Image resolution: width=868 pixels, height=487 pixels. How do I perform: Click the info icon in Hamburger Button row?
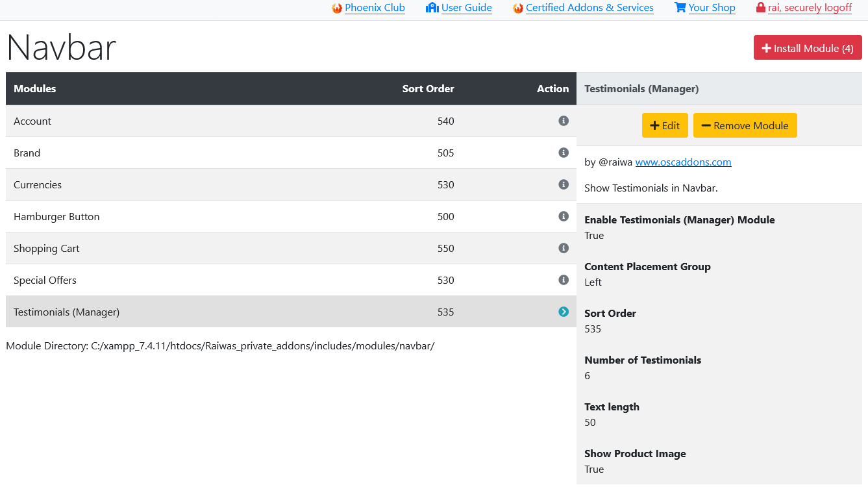564,216
